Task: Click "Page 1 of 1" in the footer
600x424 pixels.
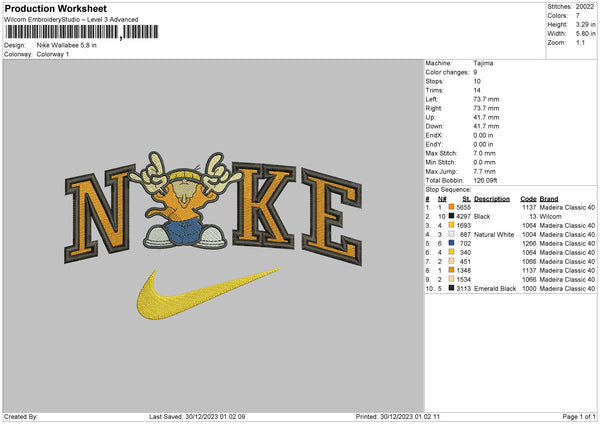Action: (x=579, y=416)
